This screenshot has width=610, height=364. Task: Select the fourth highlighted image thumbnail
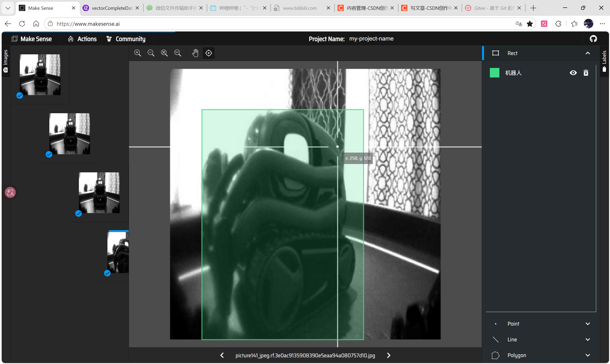click(x=118, y=252)
